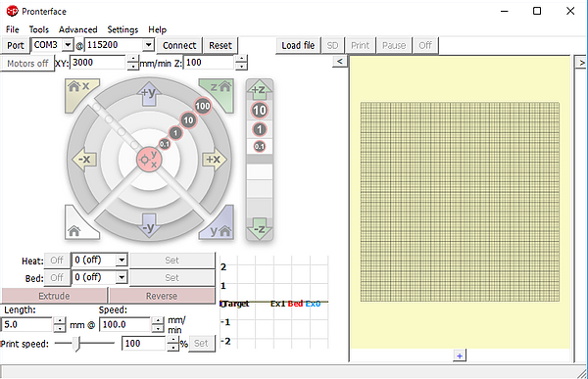
Task: Click the Off button next to Pause
Action: click(425, 45)
